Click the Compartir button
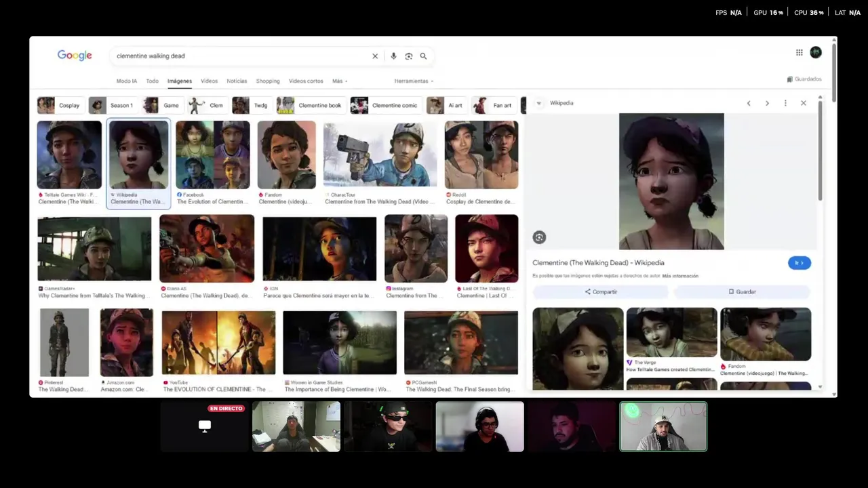 coord(601,291)
